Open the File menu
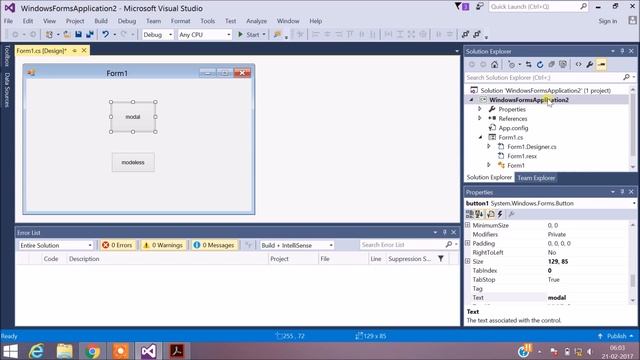This screenshot has width=640, height=360. coord(8,21)
